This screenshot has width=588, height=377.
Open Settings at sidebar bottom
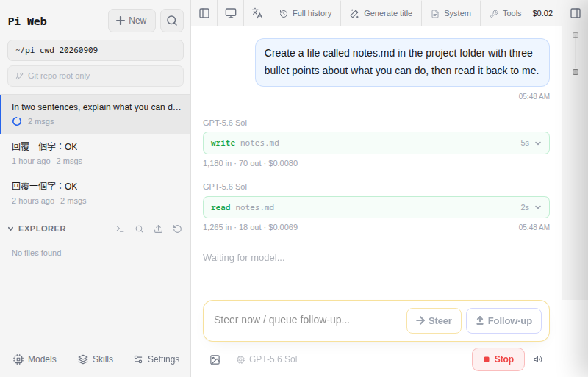157,359
